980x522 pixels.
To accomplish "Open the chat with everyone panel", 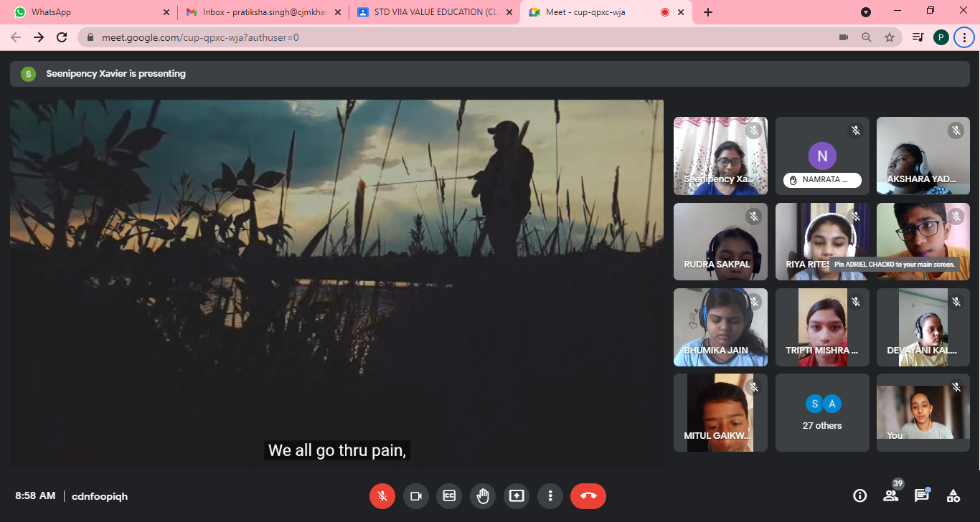I will click(921, 495).
